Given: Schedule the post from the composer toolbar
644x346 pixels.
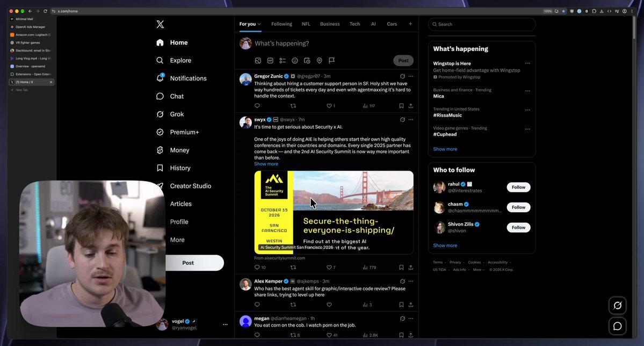Looking at the screenshot, I should 307,60.
